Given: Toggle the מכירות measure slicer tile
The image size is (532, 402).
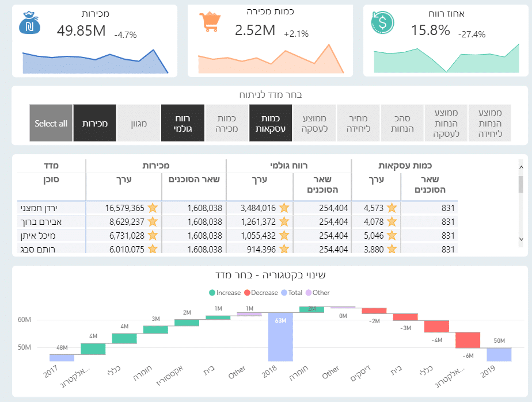Looking at the screenshot, I should [x=95, y=123].
